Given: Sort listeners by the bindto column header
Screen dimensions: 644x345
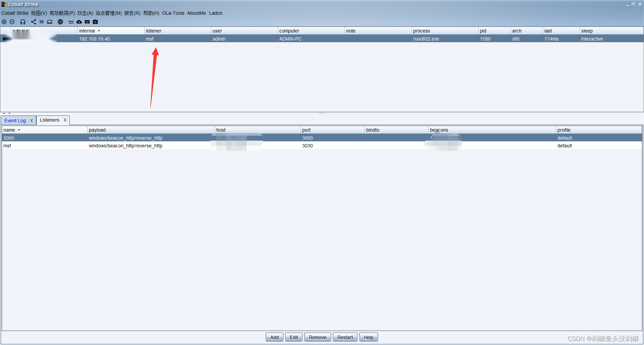Looking at the screenshot, I should [x=396, y=130].
